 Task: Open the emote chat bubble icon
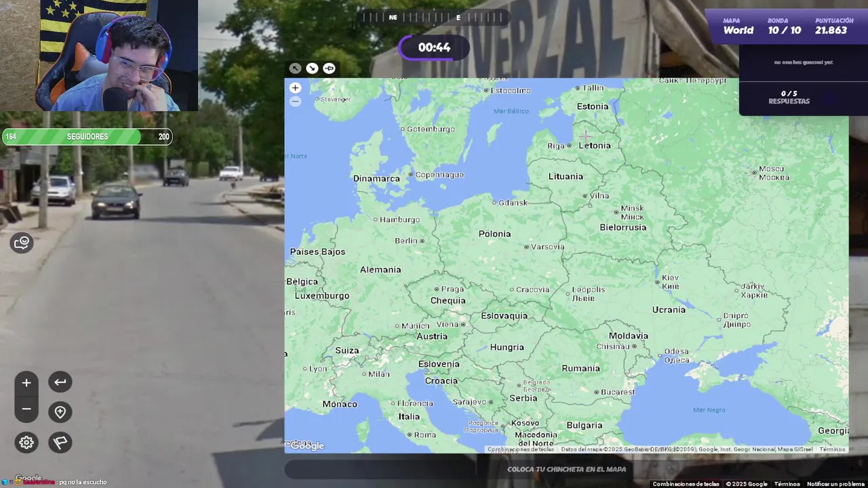point(22,242)
